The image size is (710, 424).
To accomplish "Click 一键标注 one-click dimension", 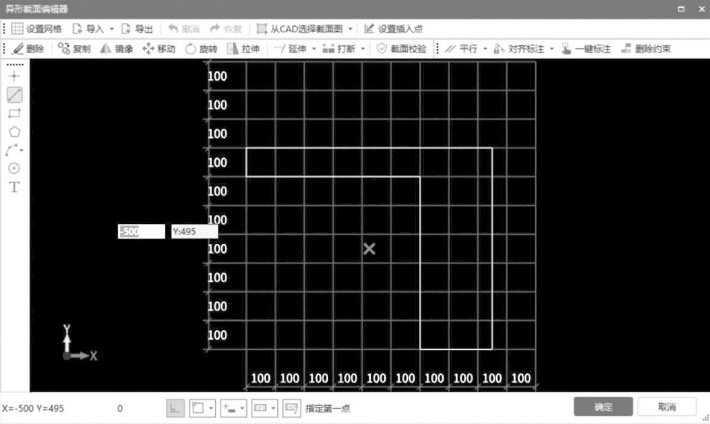I will tap(586, 49).
